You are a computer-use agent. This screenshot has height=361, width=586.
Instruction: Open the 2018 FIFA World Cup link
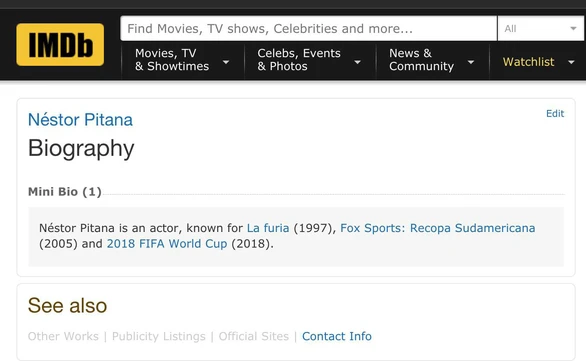coord(167,244)
